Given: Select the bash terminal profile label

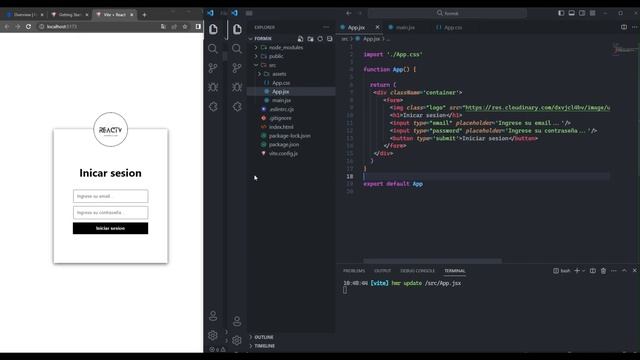Looking at the screenshot, I should [562, 271].
